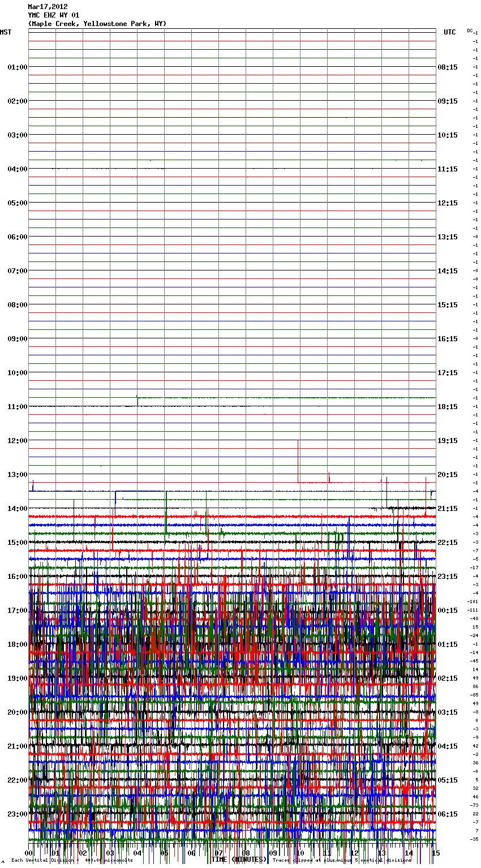Click the 00:15 UTC time label

pos(448,611)
